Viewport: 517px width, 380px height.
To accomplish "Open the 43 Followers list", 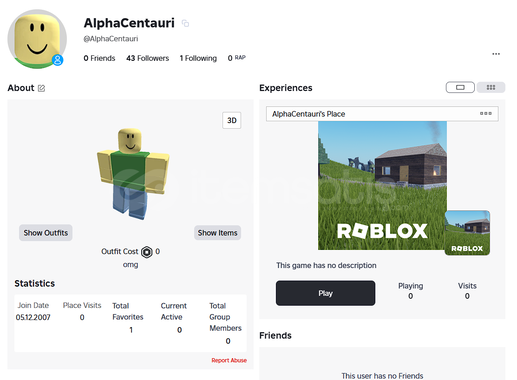I will point(147,58).
